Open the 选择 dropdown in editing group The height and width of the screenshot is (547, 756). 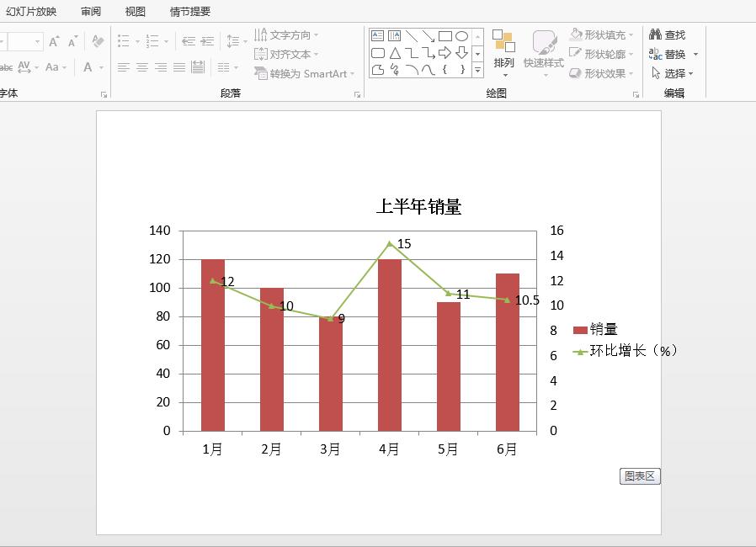(673, 73)
